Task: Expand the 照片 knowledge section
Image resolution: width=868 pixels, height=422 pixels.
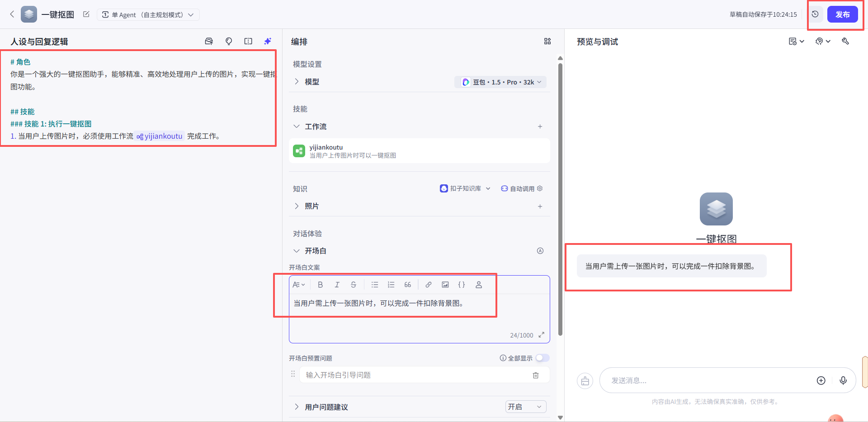Action: [297, 206]
